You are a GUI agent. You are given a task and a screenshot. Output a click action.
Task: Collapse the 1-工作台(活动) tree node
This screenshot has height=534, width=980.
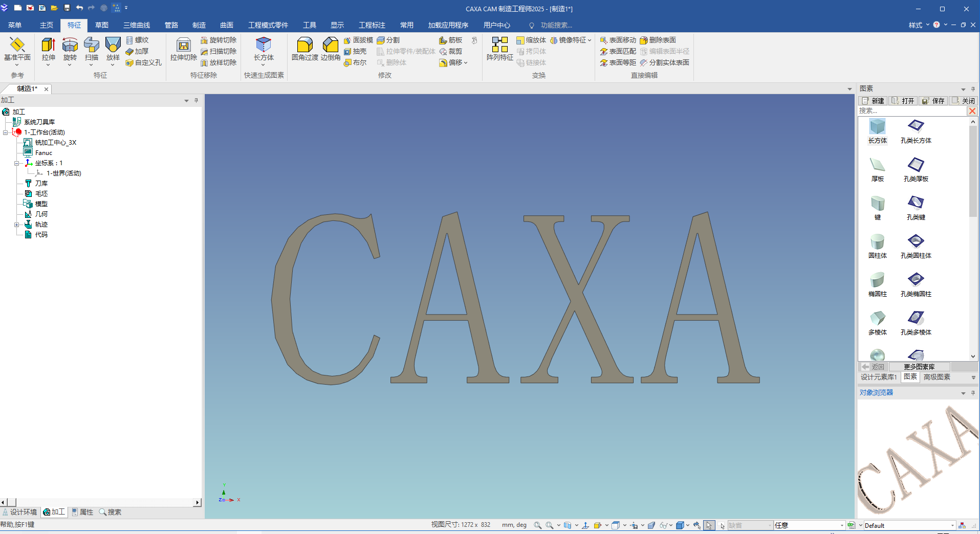point(6,132)
